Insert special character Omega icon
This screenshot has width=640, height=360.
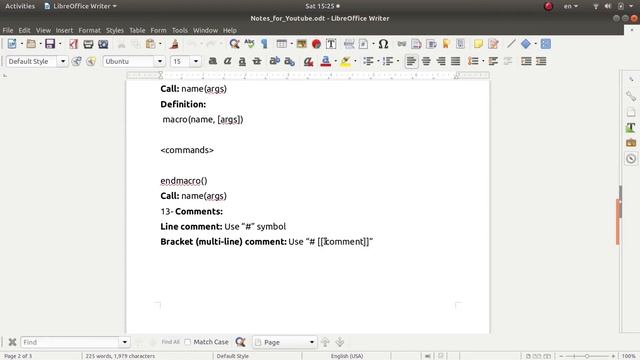[x=383, y=44]
